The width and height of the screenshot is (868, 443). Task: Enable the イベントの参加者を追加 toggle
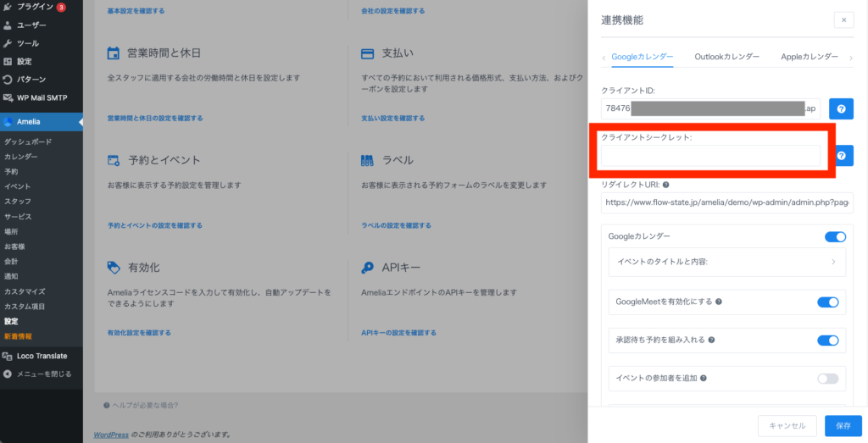[x=827, y=379]
